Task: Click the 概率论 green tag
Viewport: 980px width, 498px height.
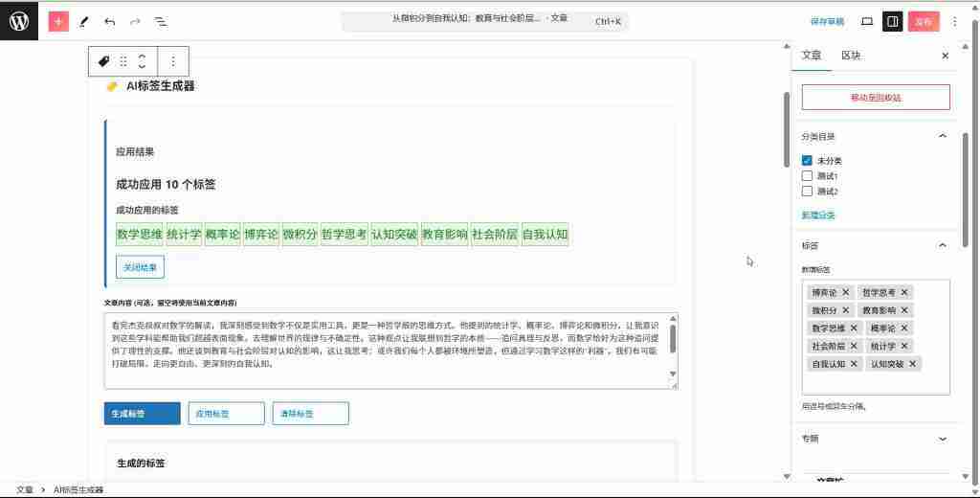Action: tap(222, 235)
